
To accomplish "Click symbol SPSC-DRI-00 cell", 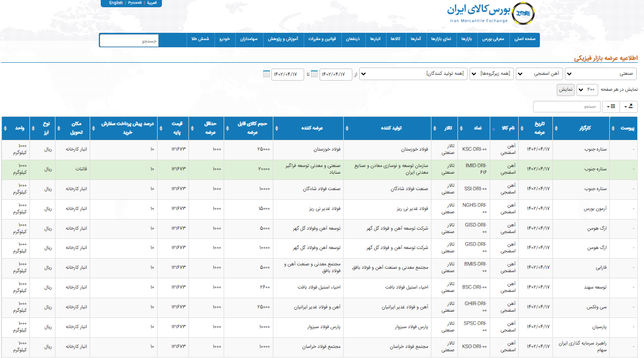I will click(474, 327).
